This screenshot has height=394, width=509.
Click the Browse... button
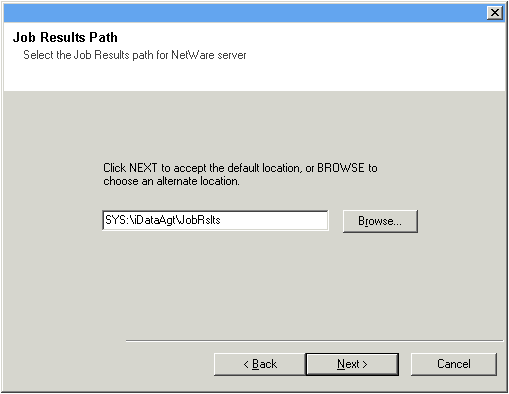click(380, 221)
